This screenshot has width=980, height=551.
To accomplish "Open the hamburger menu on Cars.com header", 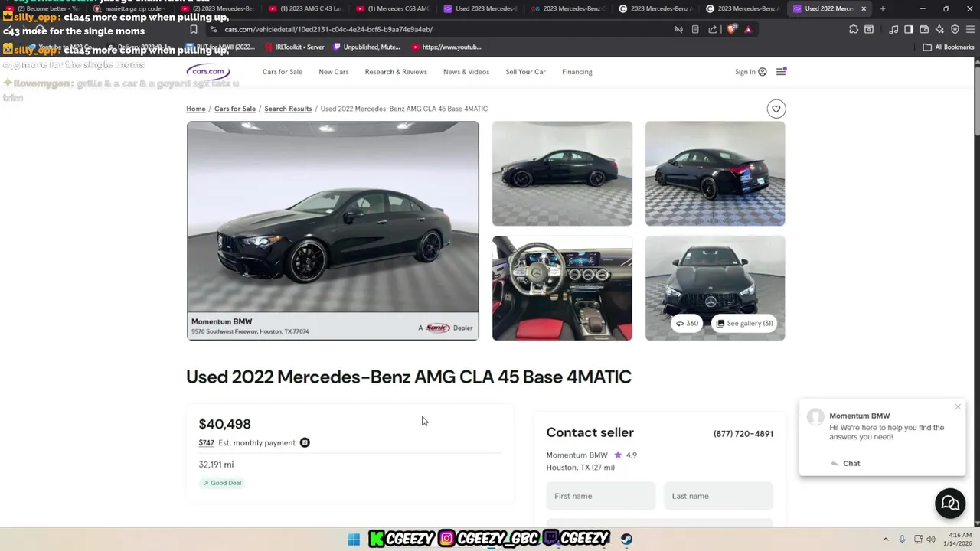I will [x=780, y=72].
